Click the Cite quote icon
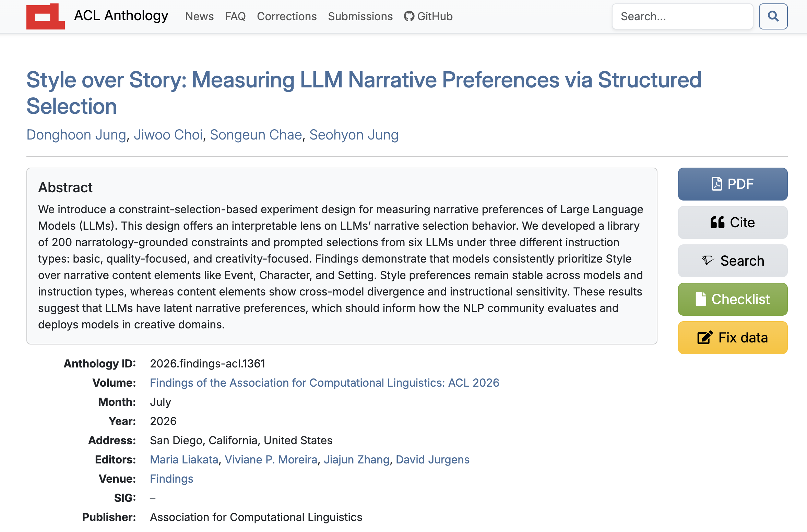Viewport: 807px width, 532px height. coord(717,222)
